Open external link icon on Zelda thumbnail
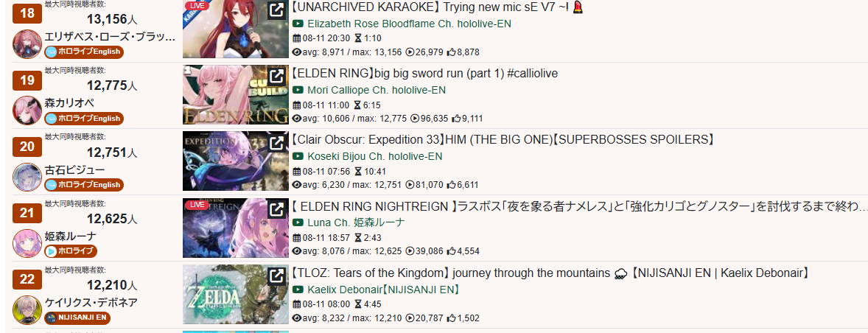The height and width of the screenshot is (333, 868). (277, 276)
